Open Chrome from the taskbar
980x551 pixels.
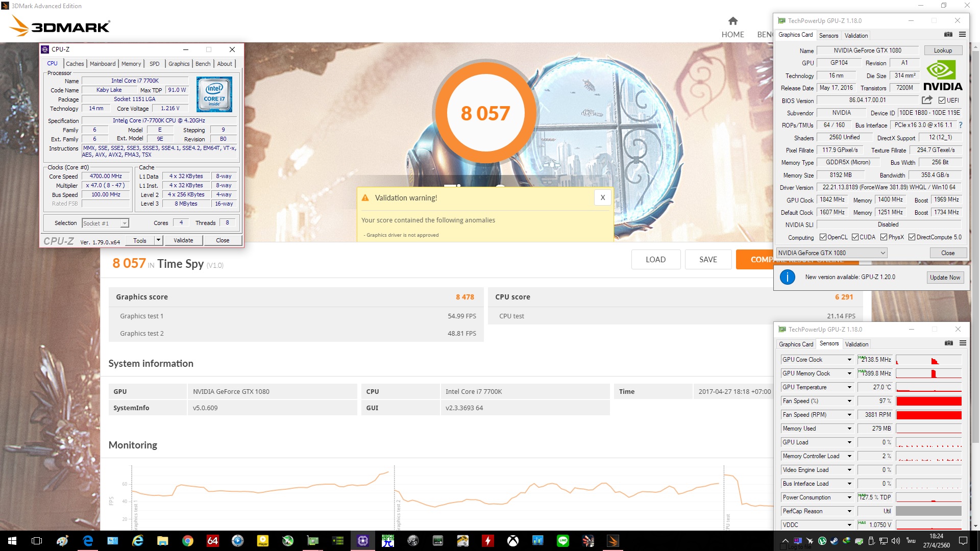[x=188, y=541]
